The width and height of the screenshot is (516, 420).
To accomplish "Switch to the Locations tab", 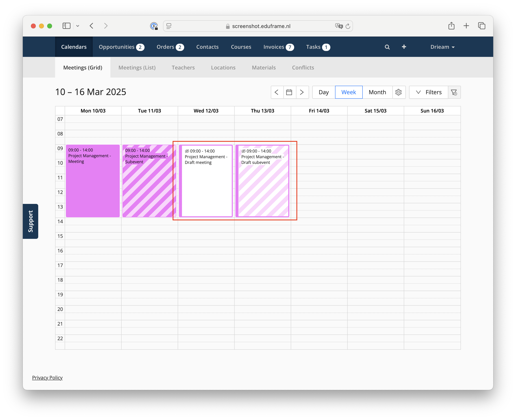I will 223,67.
